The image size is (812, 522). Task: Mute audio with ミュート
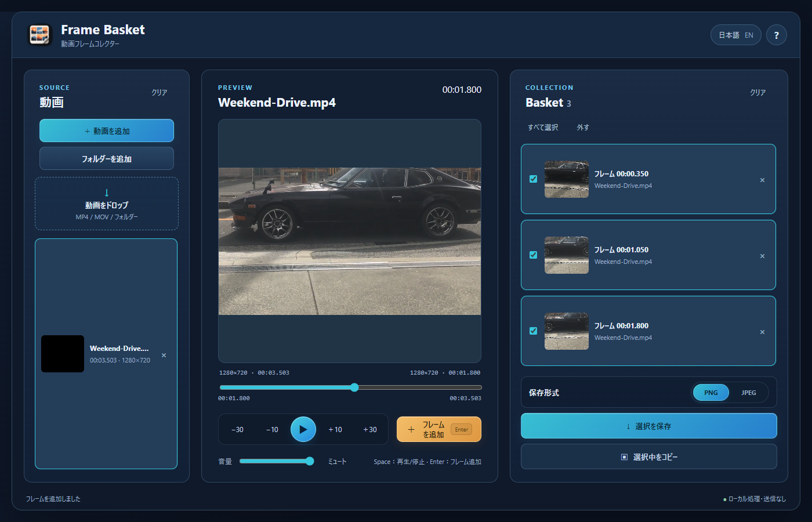[x=337, y=462]
